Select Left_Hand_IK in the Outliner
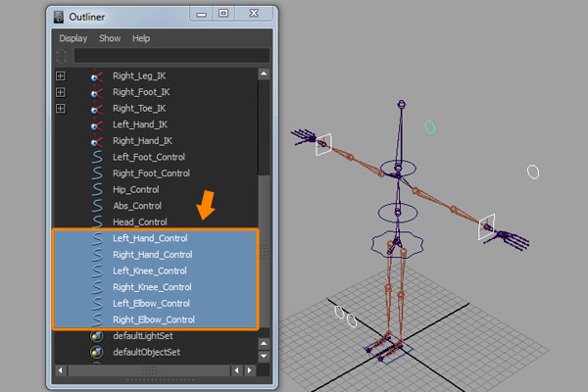The width and height of the screenshot is (588, 392). 140,124
